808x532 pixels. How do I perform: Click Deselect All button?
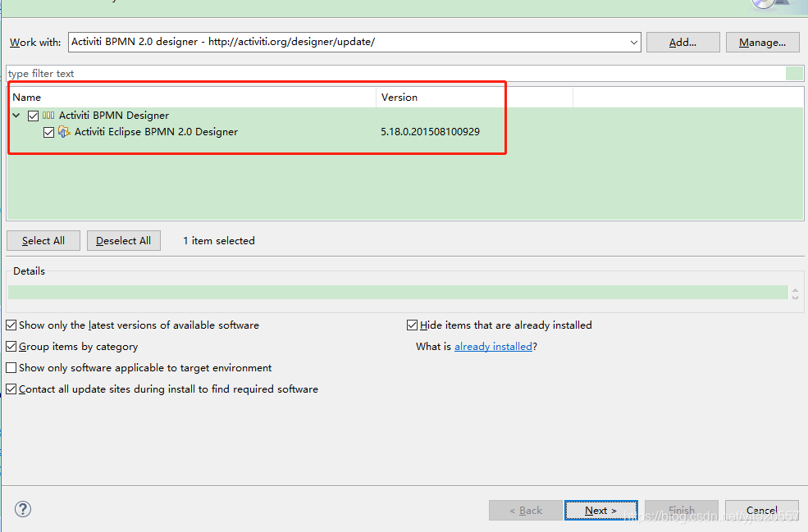coord(124,240)
